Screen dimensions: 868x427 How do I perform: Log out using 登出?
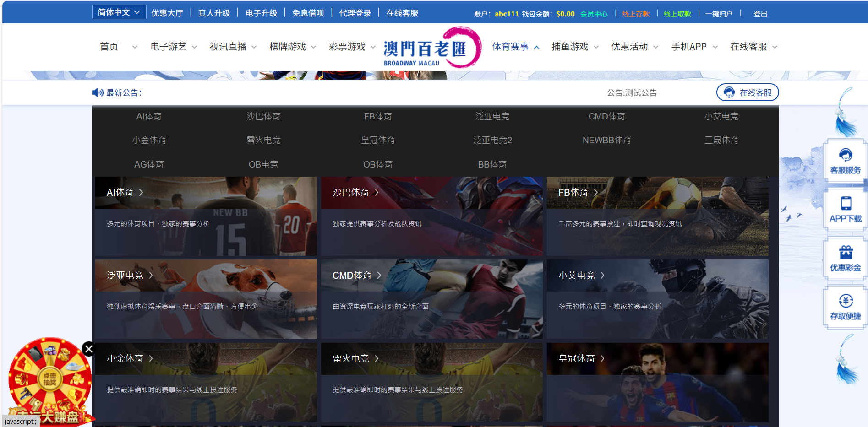coord(760,14)
